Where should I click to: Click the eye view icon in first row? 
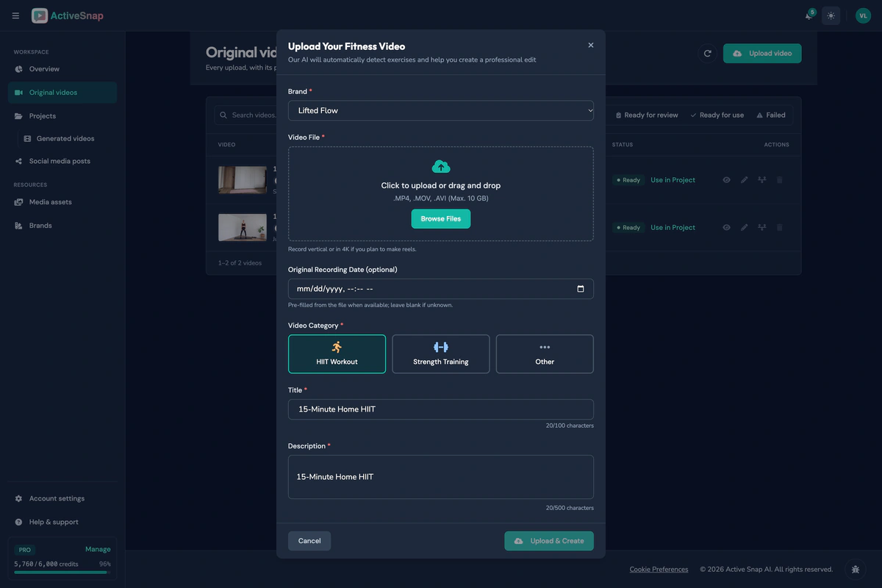tap(726, 180)
